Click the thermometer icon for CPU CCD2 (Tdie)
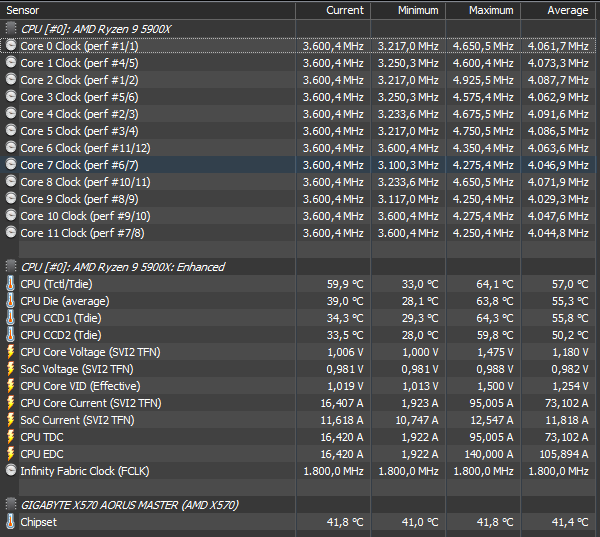This screenshot has height=537, width=600. (10, 335)
